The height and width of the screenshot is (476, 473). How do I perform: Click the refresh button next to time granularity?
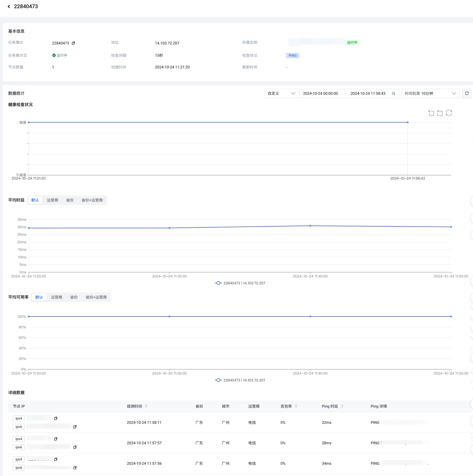tap(467, 93)
